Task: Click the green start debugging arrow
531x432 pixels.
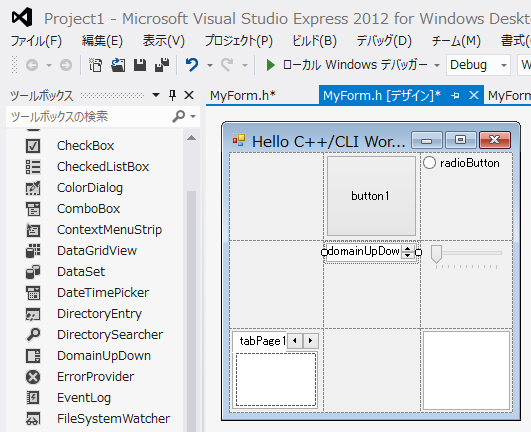Action: click(x=270, y=65)
